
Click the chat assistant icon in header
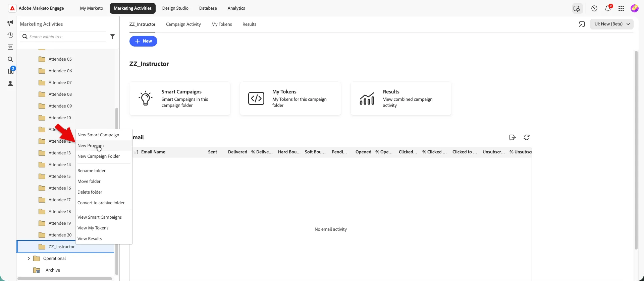(577, 8)
